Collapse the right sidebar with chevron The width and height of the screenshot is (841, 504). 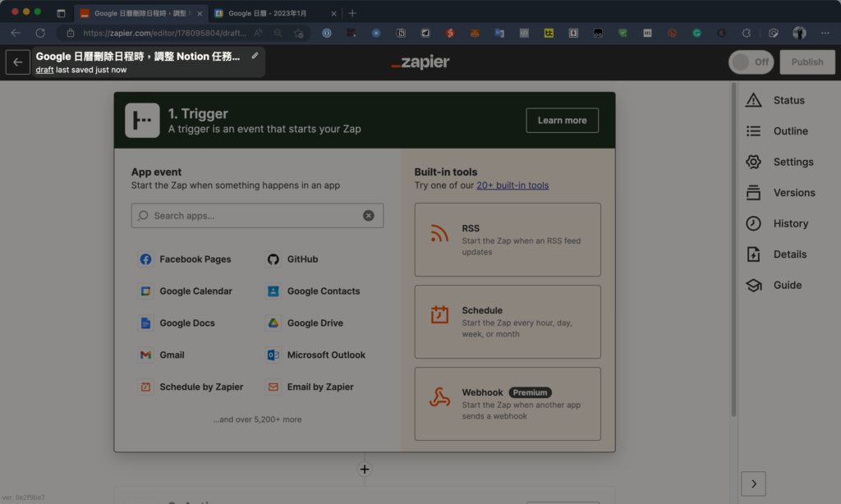coord(754,484)
